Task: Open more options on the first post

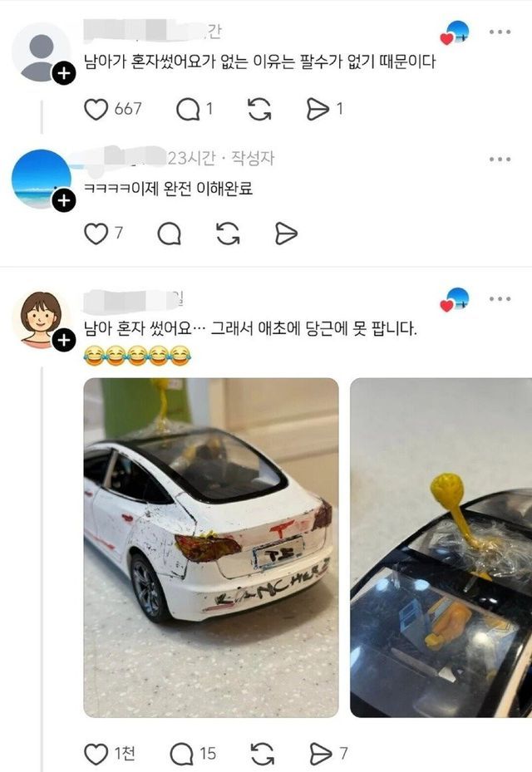Action: point(500,32)
